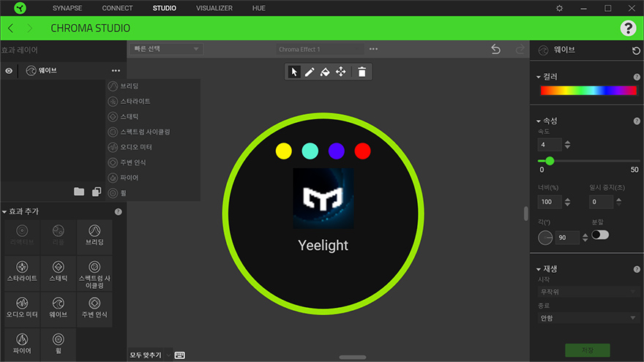
Task: Choose 스펙트럼 사이클링 in the effect list menu
Action: pos(153,132)
